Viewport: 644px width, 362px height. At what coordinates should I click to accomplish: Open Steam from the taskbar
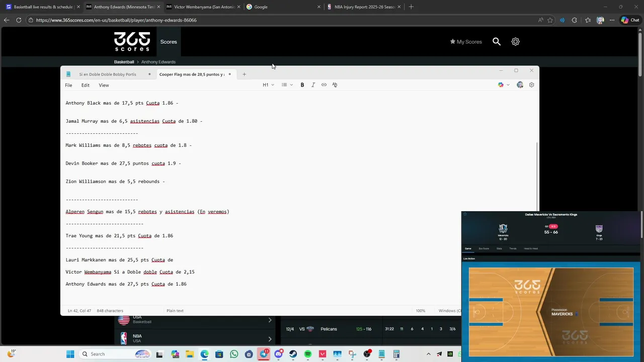[x=293, y=354]
